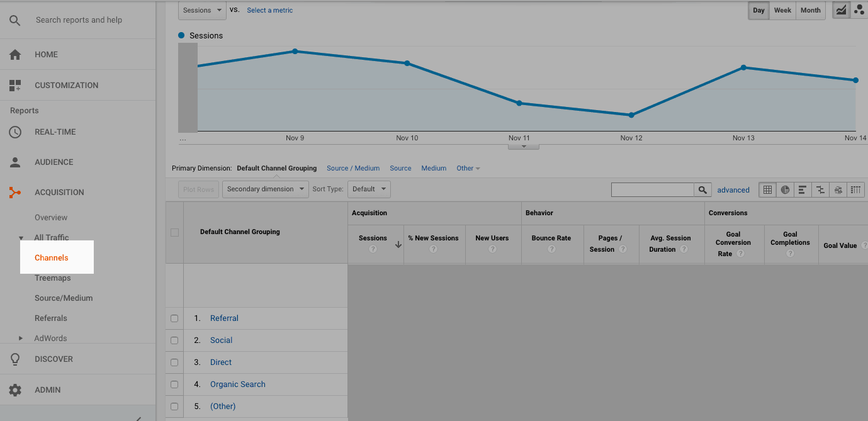Switch the chart granularity to Week
This screenshot has height=421, width=868.
pos(782,10)
